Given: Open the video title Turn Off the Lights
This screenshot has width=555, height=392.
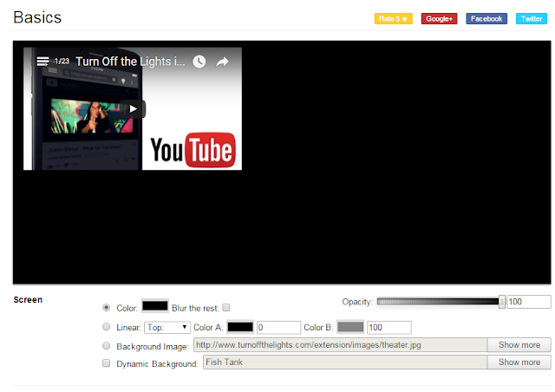Looking at the screenshot, I should point(130,62).
